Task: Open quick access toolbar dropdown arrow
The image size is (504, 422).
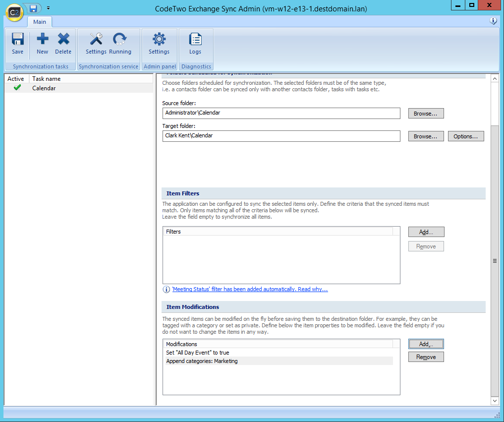Action: (x=48, y=8)
